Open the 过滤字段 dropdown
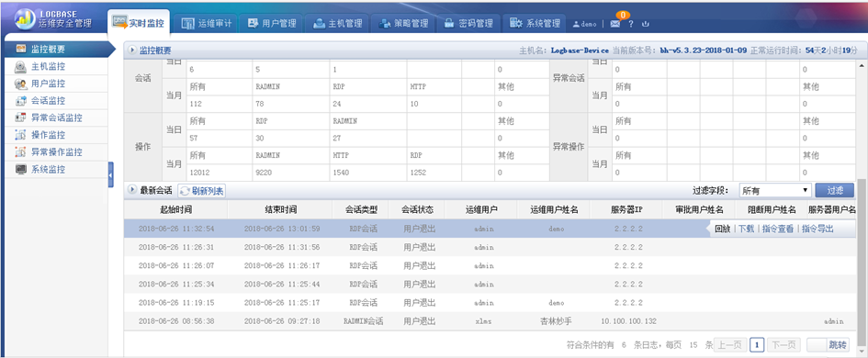This screenshot has width=868, height=358. pyautogui.click(x=775, y=190)
